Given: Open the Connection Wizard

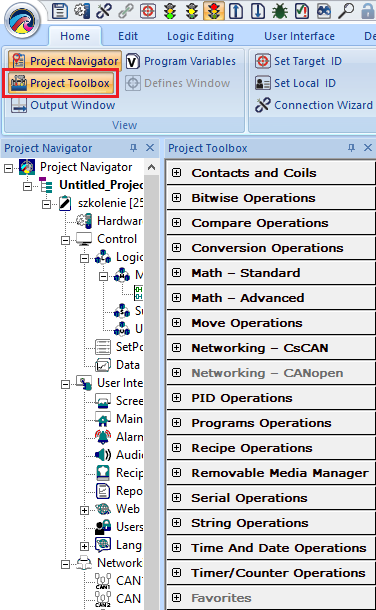Looking at the screenshot, I should [314, 105].
